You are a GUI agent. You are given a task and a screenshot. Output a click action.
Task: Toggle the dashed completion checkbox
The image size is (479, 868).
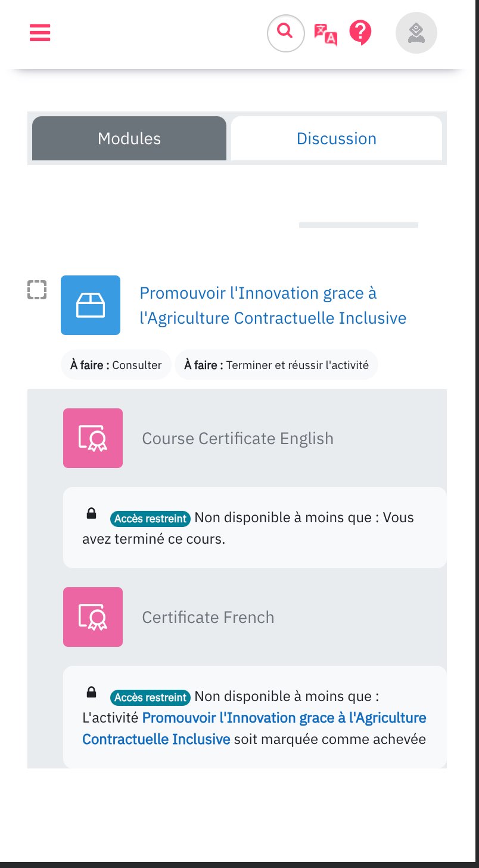pyautogui.click(x=37, y=290)
